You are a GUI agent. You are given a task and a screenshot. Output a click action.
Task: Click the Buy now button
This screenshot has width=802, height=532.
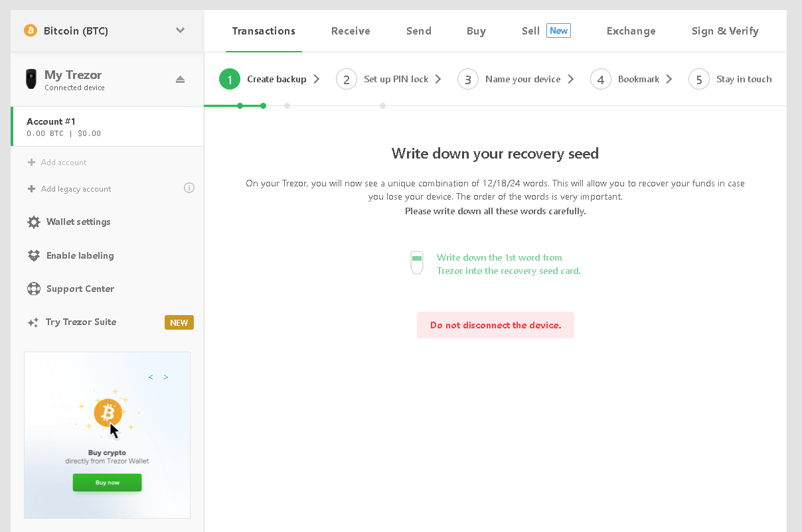coord(108,482)
